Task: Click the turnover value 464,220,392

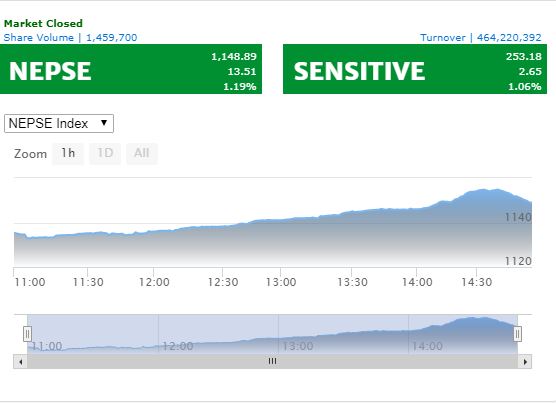Action: tap(509, 38)
